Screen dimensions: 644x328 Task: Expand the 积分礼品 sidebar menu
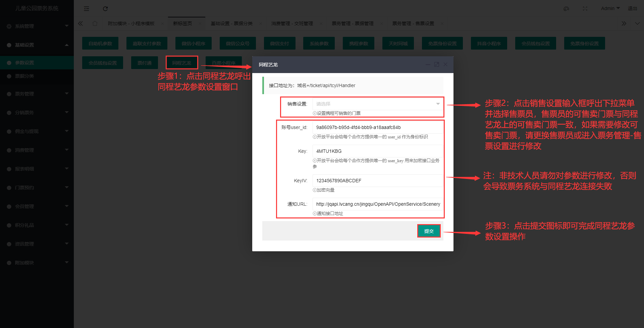click(37, 225)
